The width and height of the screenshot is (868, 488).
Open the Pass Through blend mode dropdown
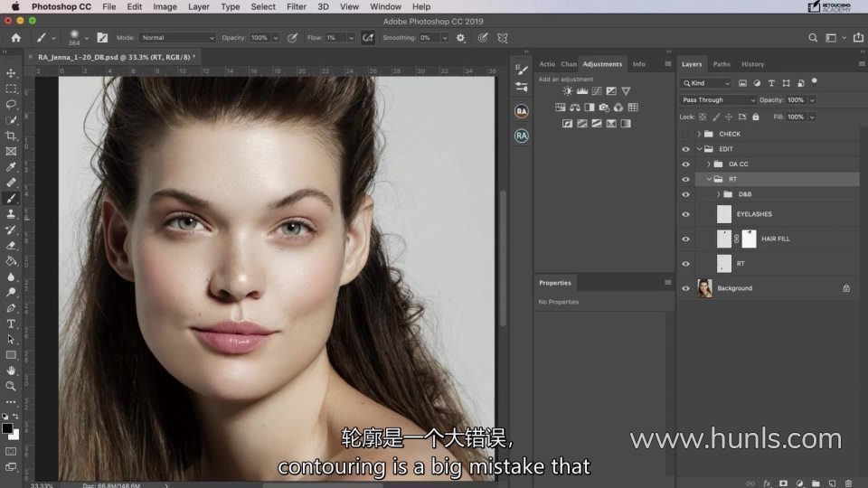coord(717,100)
